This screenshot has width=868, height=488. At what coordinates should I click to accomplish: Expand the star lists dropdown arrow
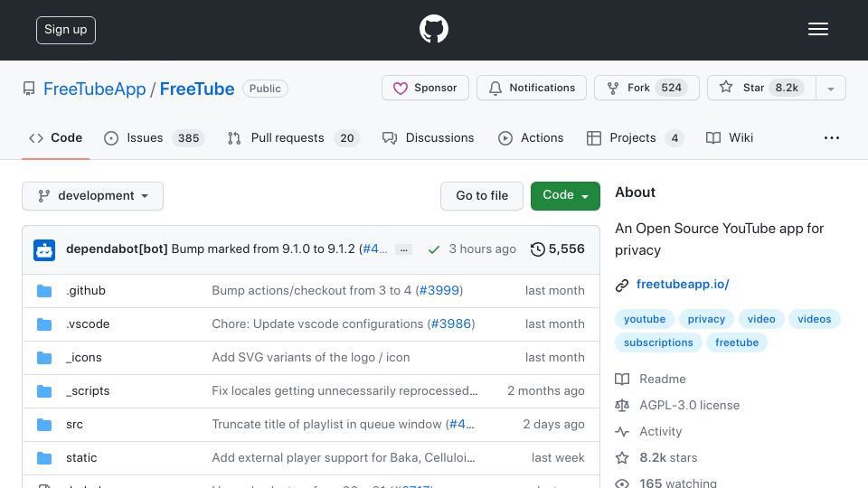(830, 89)
